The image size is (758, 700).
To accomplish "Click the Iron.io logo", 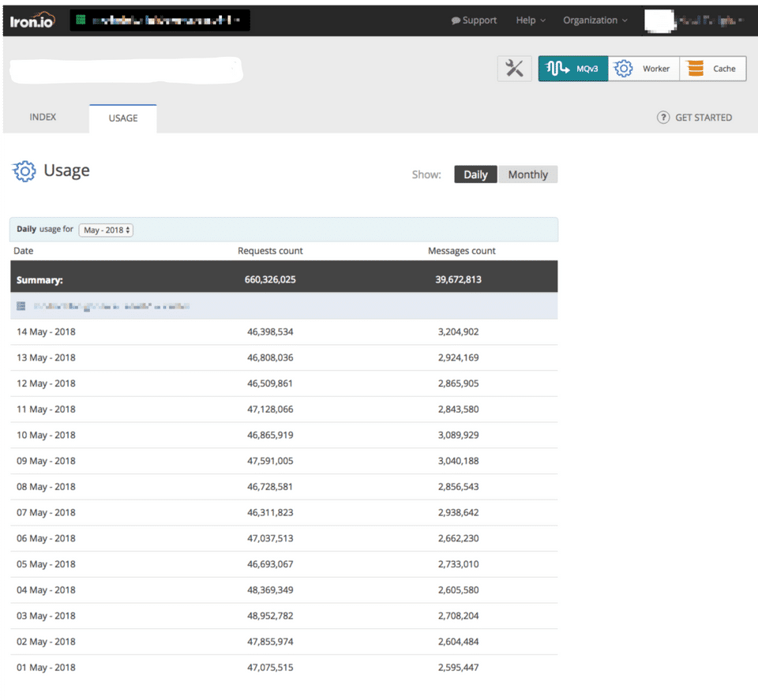I will [32, 21].
